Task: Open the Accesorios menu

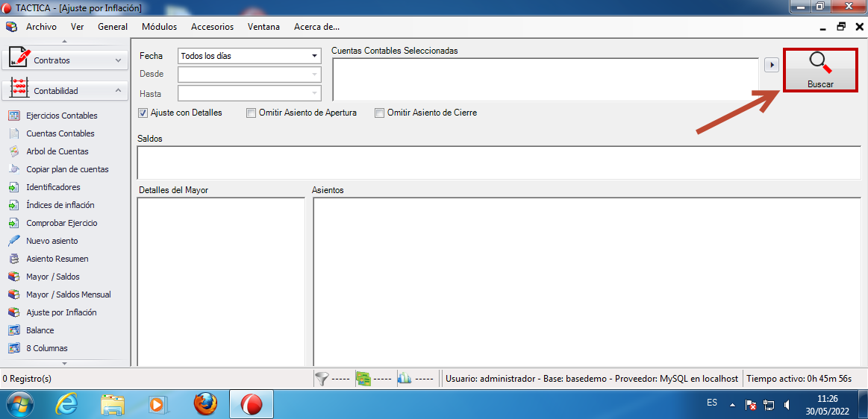Action: tap(212, 27)
